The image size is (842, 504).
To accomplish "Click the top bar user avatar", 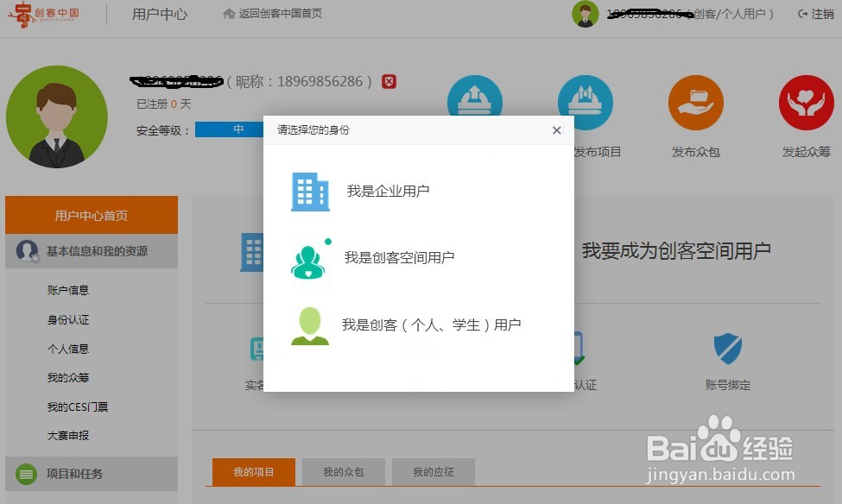I will click(586, 14).
